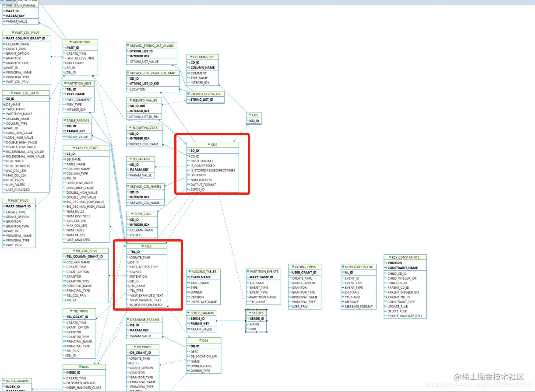
Task: Click the table icon beside COLUMNS_V2 title
Action: click(x=192, y=57)
